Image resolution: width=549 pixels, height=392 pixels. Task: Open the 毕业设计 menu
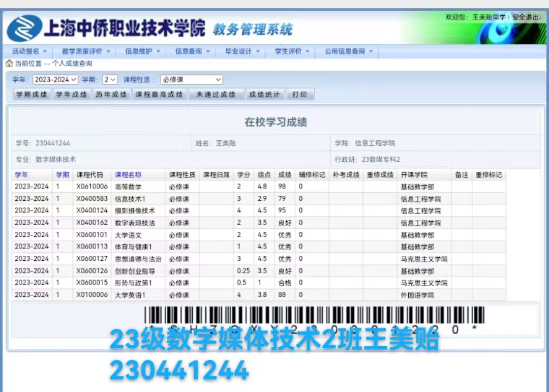pos(242,51)
